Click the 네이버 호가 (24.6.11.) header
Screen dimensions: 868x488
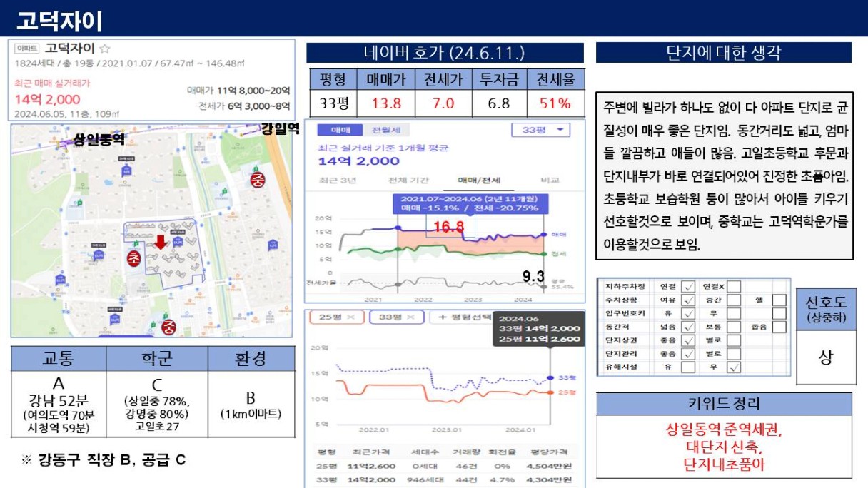[444, 54]
